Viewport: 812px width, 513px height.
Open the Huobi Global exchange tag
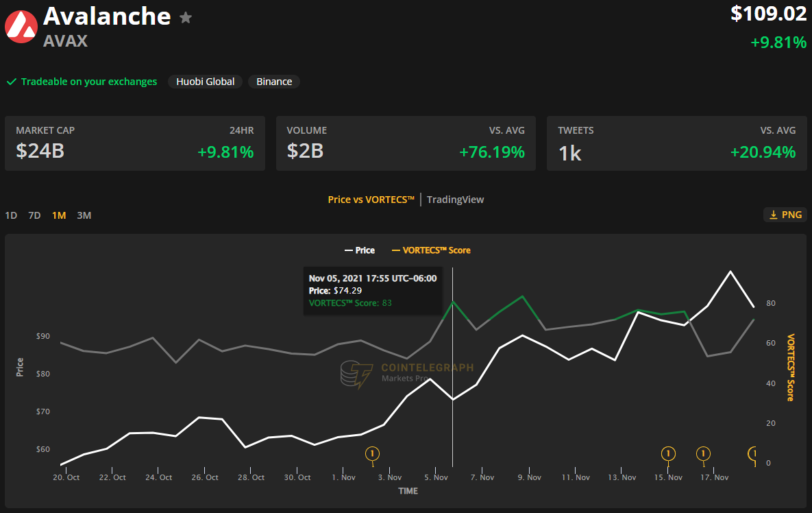click(205, 82)
